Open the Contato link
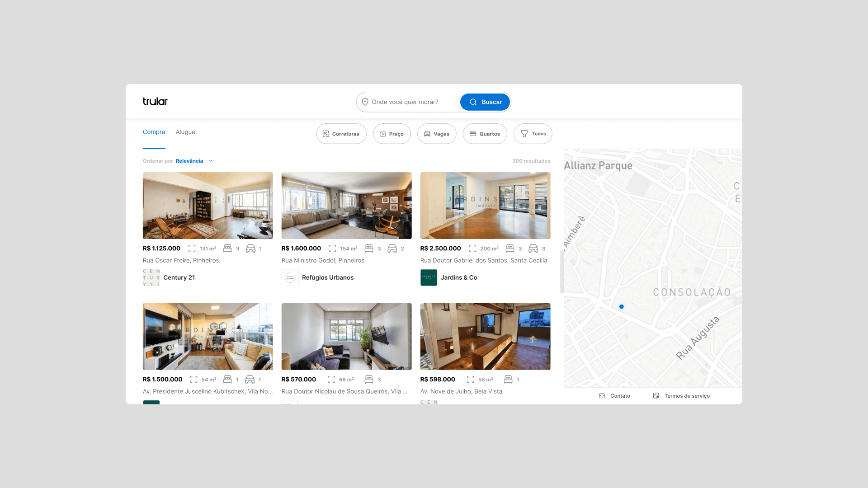Screen dimensions: 868x488 point(620,396)
